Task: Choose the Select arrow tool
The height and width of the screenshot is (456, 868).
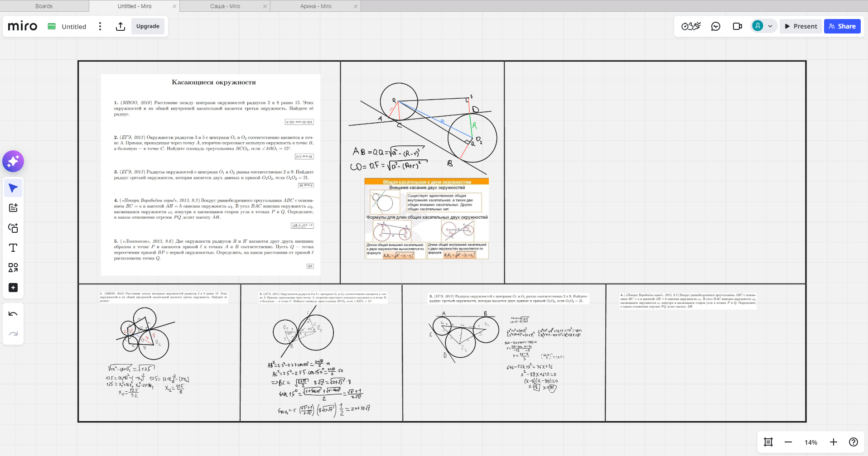Action: [x=13, y=188]
